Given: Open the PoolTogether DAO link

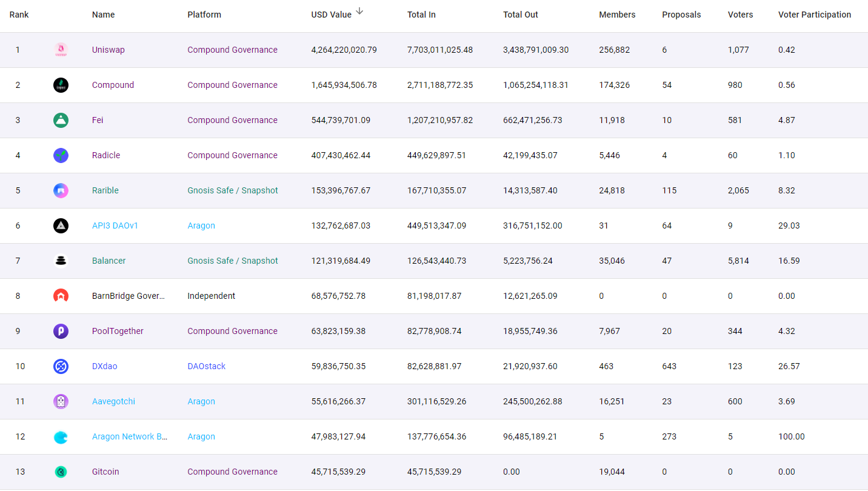Looking at the screenshot, I should coord(118,331).
